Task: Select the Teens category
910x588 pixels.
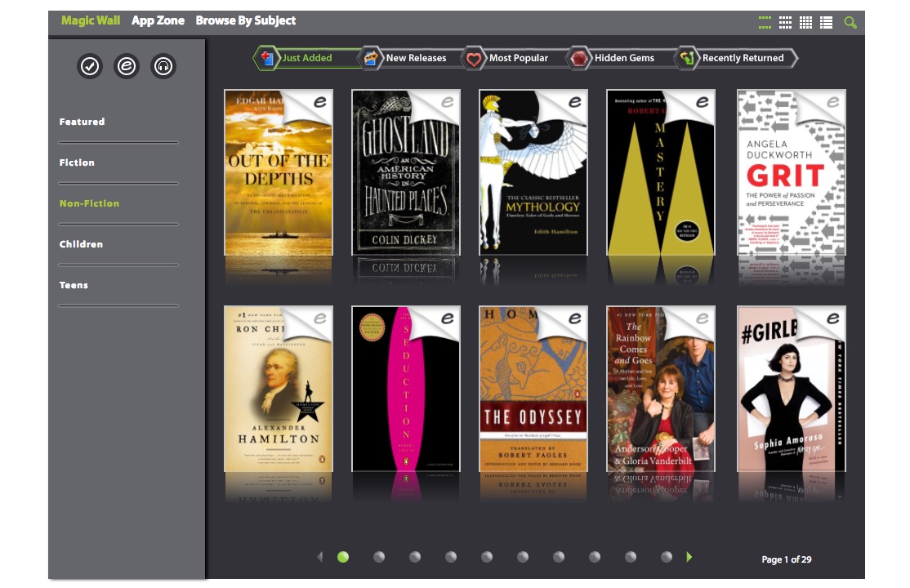Action: [74, 285]
